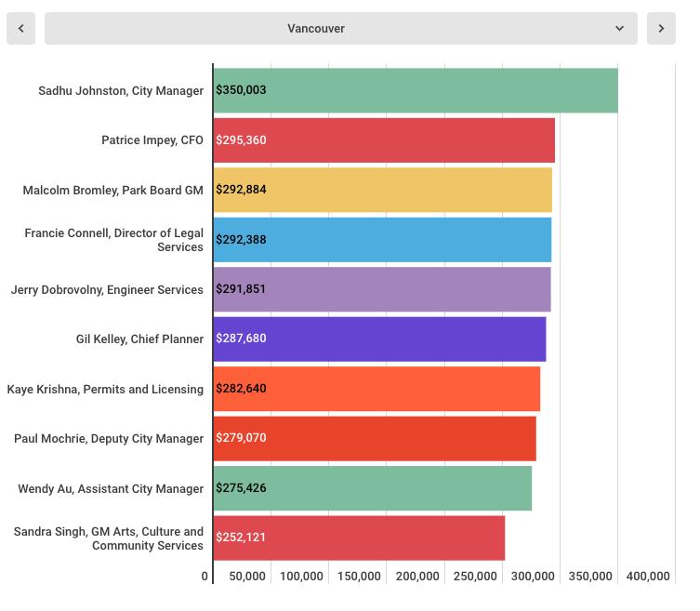Click the Paul Mochrie, Deputy City Manager label

coord(109,439)
